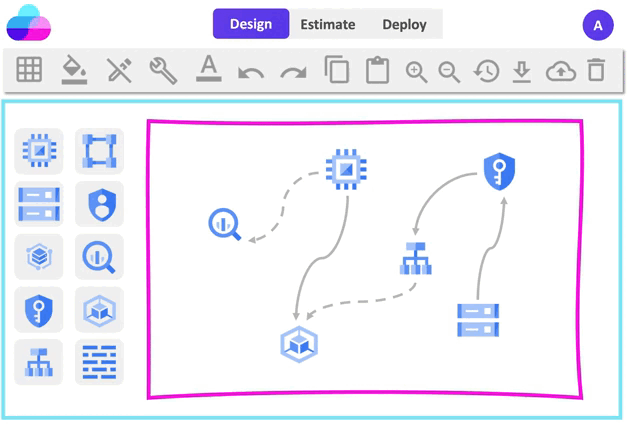The height and width of the screenshot is (426, 630).
Task: Pick the load balancer hierarchy icon in palette
Action: click(x=39, y=362)
